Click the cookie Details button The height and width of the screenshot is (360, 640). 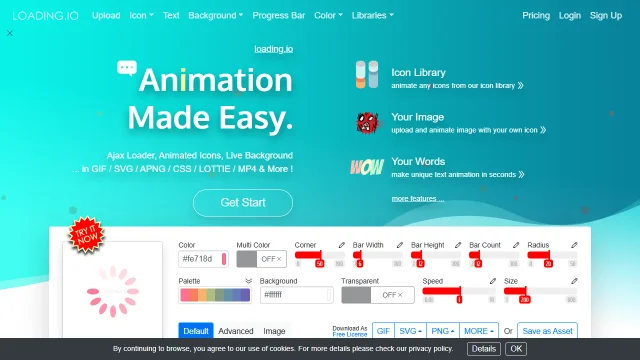pos(484,349)
